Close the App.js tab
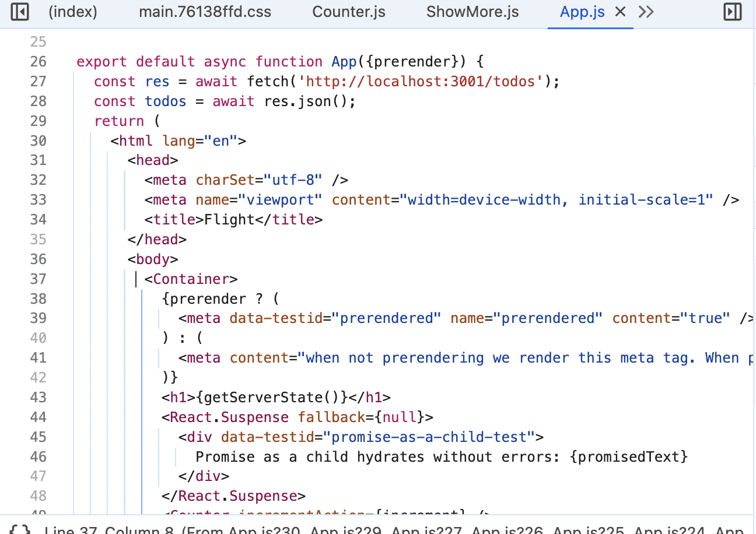The height and width of the screenshot is (534, 756). [x=621, y=12]
